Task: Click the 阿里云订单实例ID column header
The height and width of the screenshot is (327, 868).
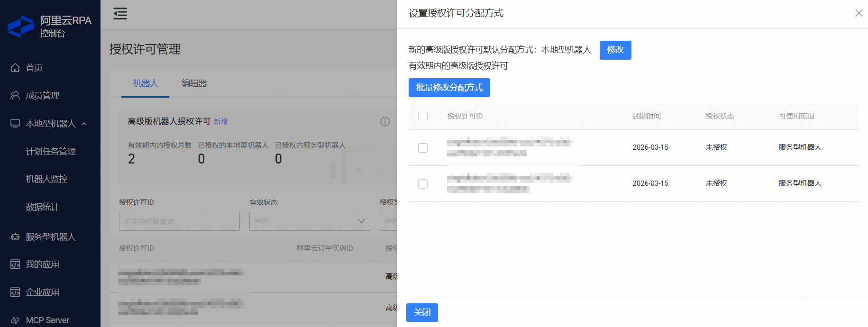Action: (325, 248)
